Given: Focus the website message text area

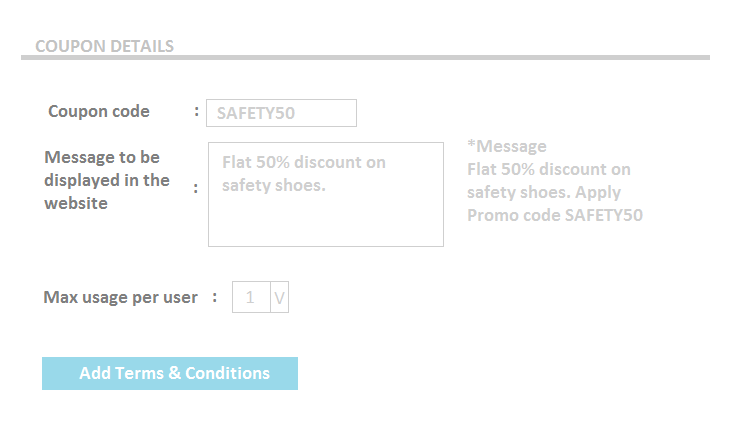Looking at the screenshot, I should click(x=325, y=215).
